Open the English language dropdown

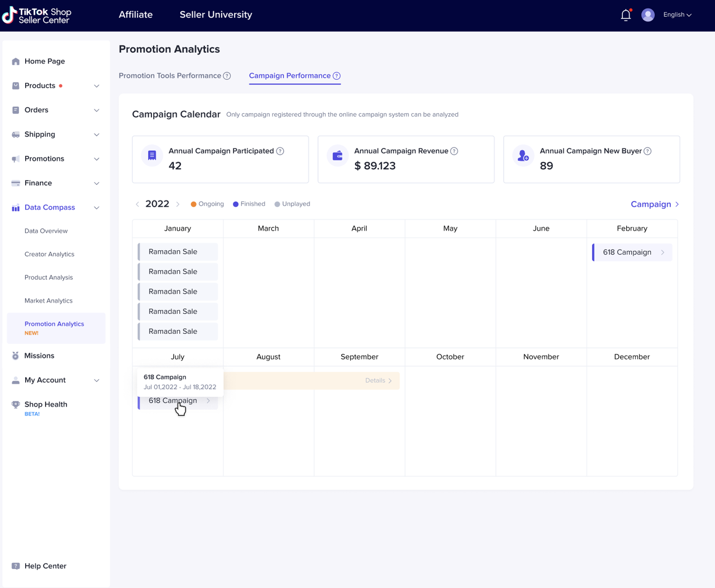click(677, 15)
